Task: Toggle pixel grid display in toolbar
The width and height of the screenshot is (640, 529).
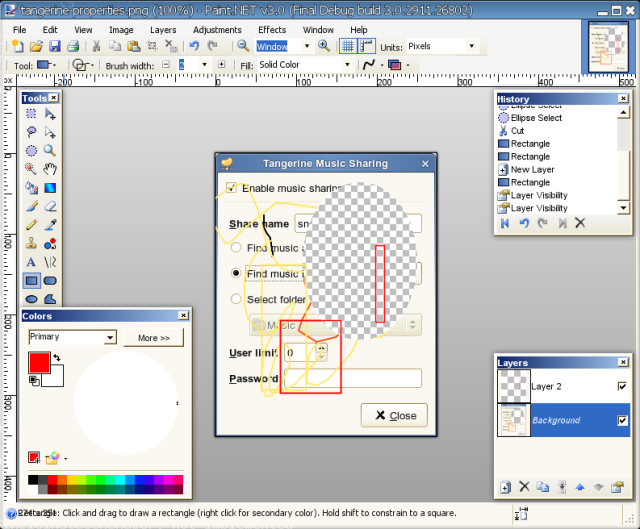Action: pos(347,46)
